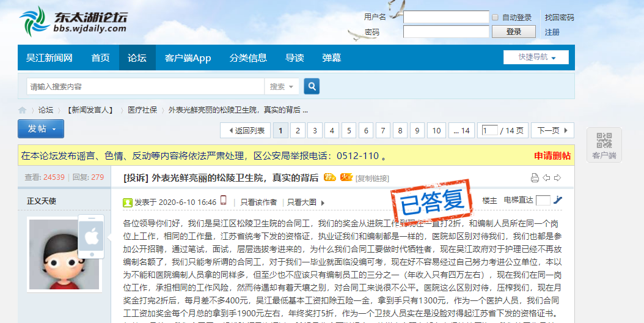Click the mobile phone icon after post date
This screenshot has width=644, height=323.
pyautogui.click(x=224, y=201)
